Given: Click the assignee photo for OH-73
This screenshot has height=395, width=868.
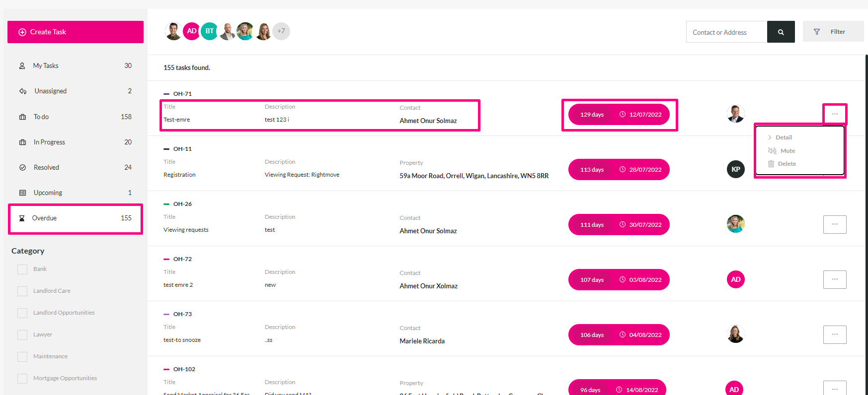Looking at the screenshot, I should pos(736,334).
